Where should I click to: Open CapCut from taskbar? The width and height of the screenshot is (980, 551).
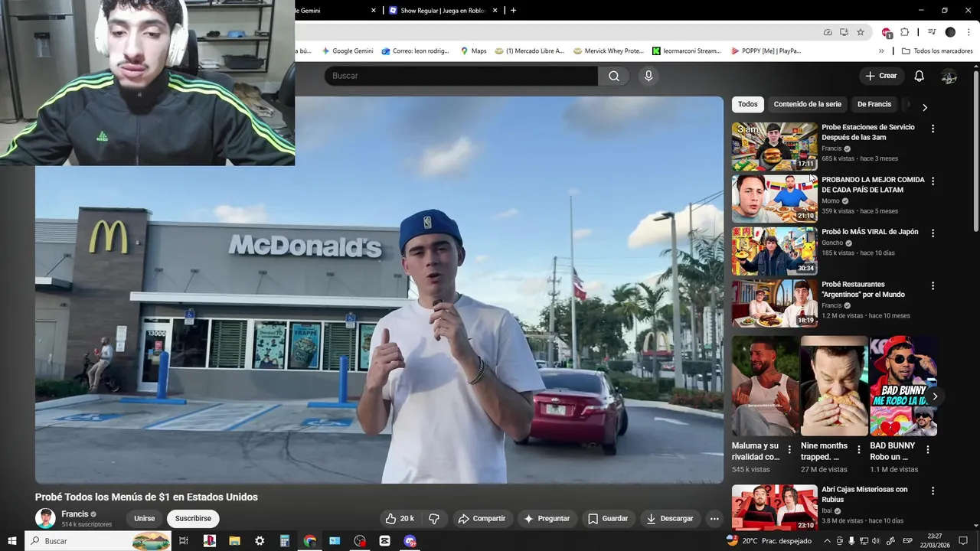tap(385, 541)
